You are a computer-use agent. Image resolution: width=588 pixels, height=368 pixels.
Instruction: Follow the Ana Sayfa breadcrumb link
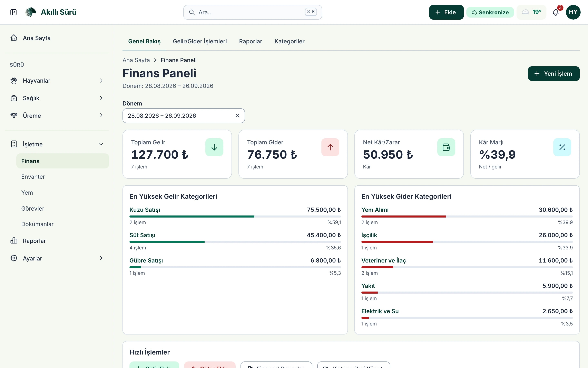click(136, 60)
